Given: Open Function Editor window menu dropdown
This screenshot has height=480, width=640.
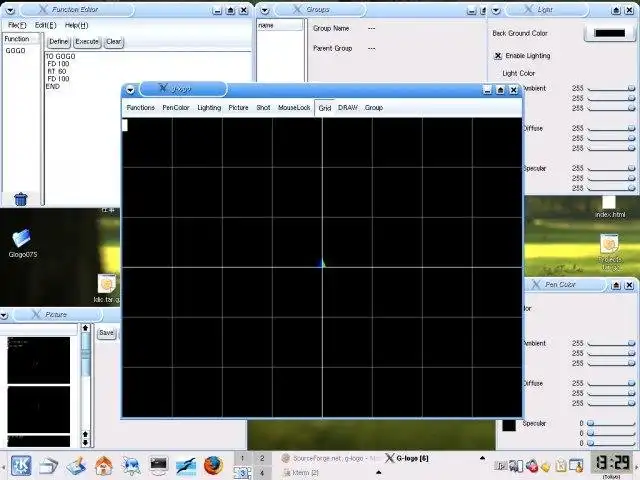Looking at the screenshot, I should (10, 10).
